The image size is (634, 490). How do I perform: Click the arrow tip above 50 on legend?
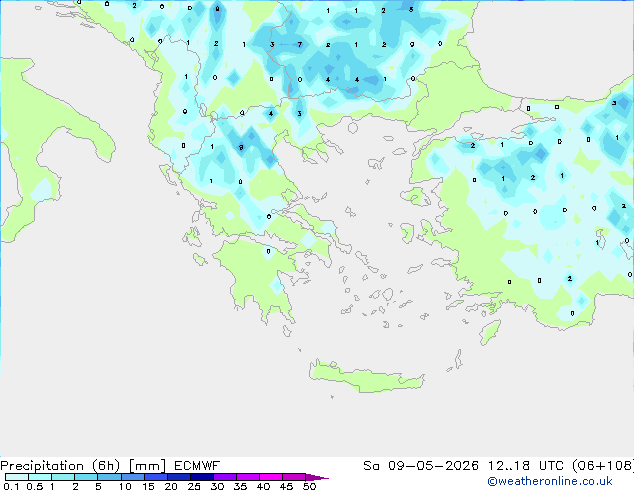317,477
